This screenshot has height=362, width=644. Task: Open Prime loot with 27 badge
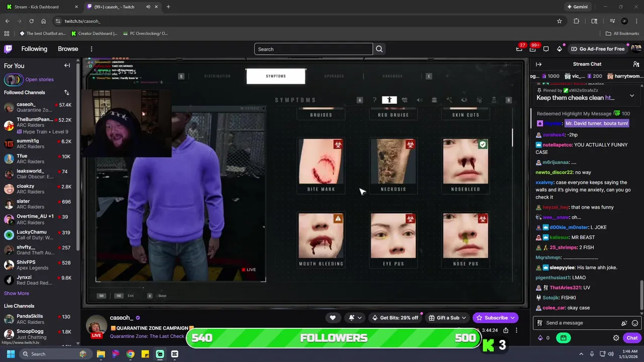pos(520,49)
